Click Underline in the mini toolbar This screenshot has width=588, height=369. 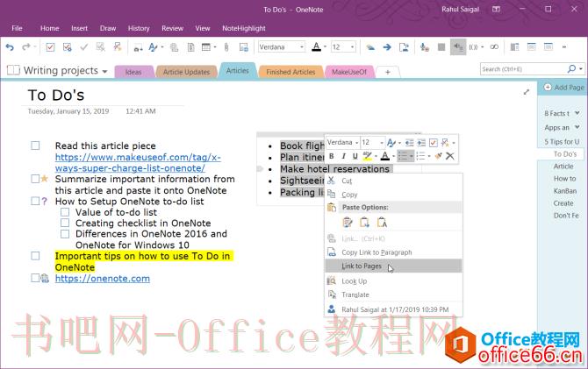(x=355, y=156)
